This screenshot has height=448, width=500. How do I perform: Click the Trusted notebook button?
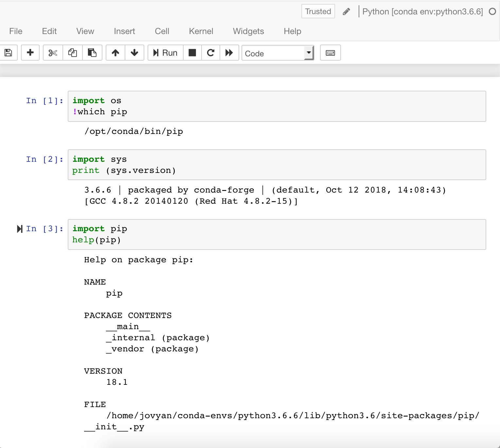point(318,11)
